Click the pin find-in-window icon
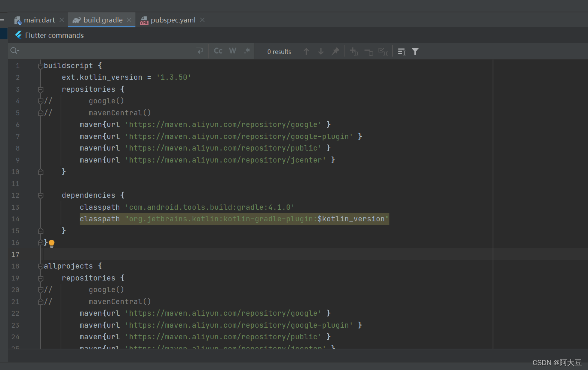The image size is (588, 370). point(336,51)
